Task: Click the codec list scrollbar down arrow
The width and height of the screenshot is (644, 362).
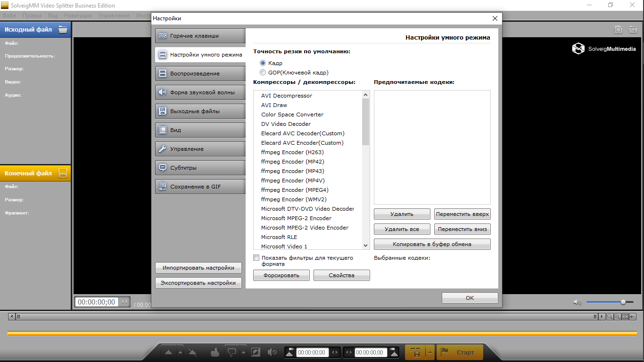Action: pyautogui.click(x=365, y=246)
